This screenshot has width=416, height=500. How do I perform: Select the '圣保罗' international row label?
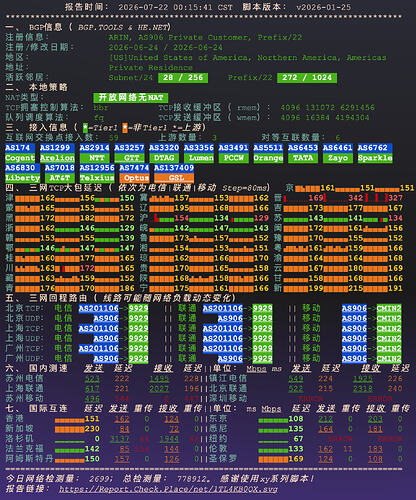223,459
